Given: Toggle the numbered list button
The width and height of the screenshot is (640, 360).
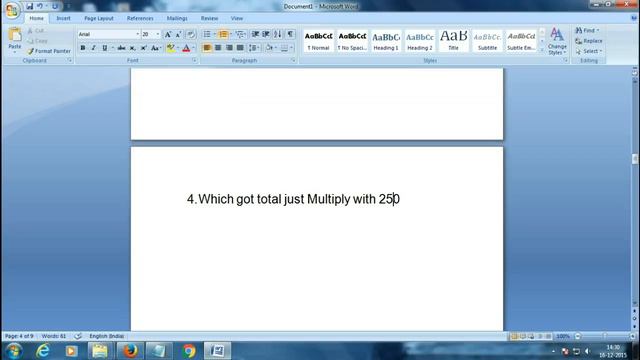Looking at the screenshot, I should click(x=223, y=34).
